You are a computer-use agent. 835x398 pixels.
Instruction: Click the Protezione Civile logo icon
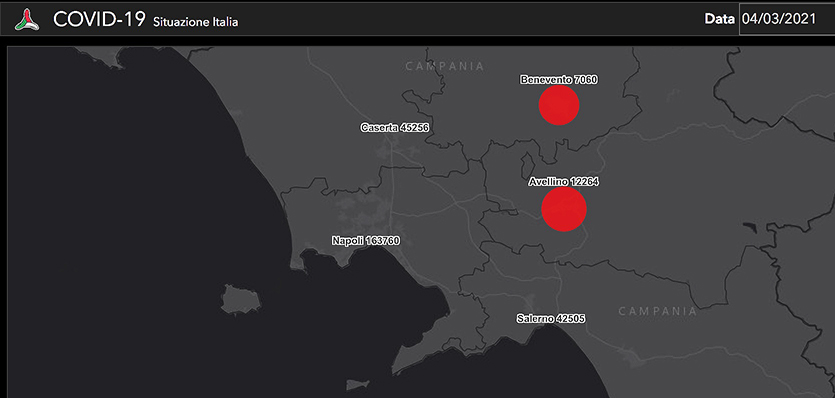[27, 20]
